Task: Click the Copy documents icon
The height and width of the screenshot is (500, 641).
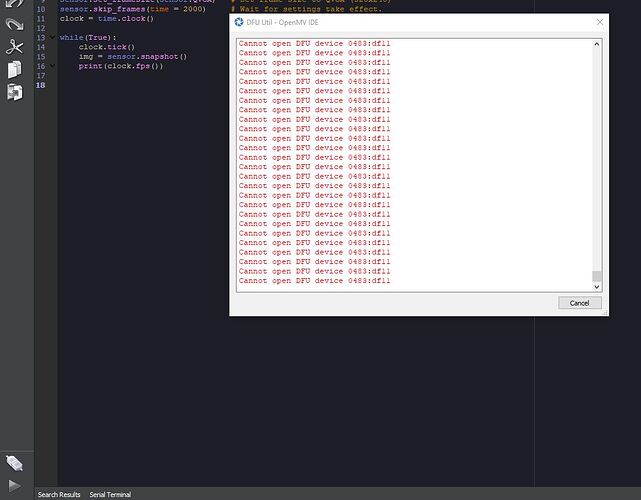Action: coord(14,70)
